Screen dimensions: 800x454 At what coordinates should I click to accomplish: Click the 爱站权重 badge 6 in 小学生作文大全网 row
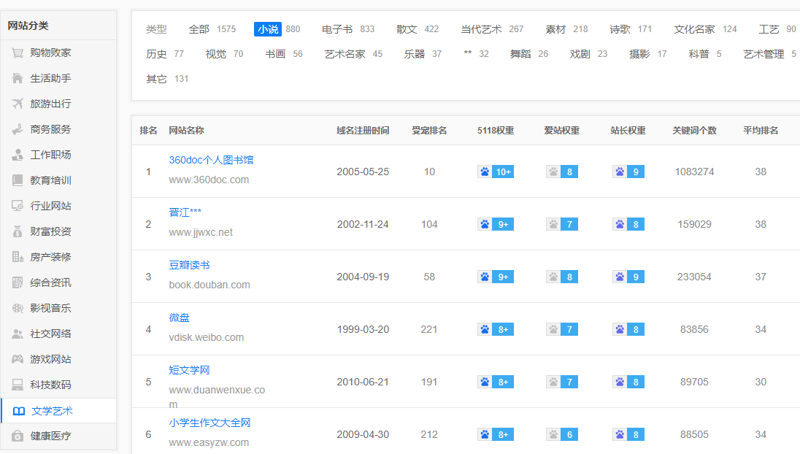click(x=562, y=435)
